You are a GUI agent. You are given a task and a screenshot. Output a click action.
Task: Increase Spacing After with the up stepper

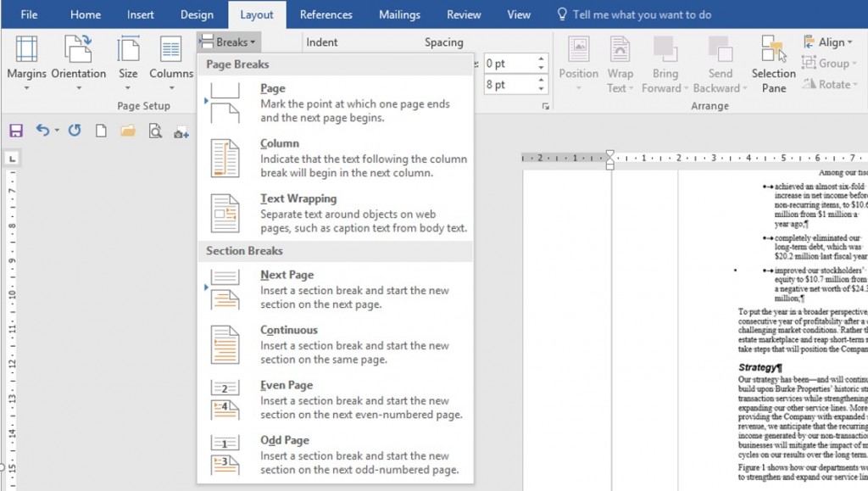point(540,78)
